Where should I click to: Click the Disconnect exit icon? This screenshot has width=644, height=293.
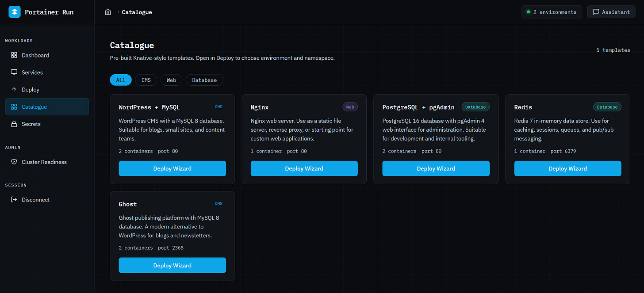point(14,200)
